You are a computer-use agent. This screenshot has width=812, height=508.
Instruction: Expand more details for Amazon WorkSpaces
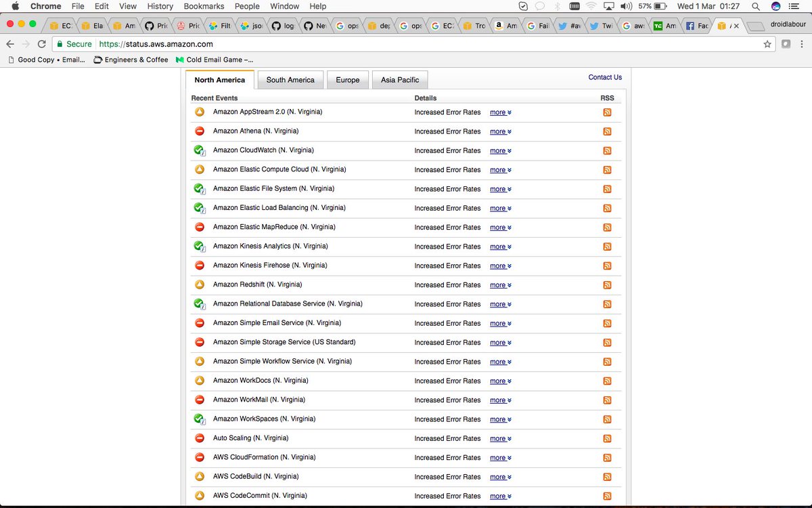point(500,419)
